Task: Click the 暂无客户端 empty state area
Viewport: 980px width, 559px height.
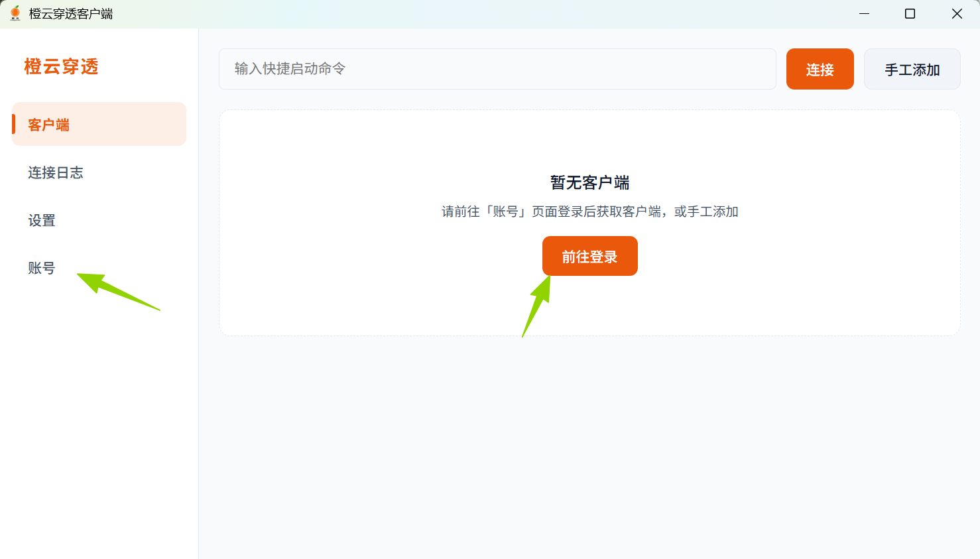Action: point(589,182)
